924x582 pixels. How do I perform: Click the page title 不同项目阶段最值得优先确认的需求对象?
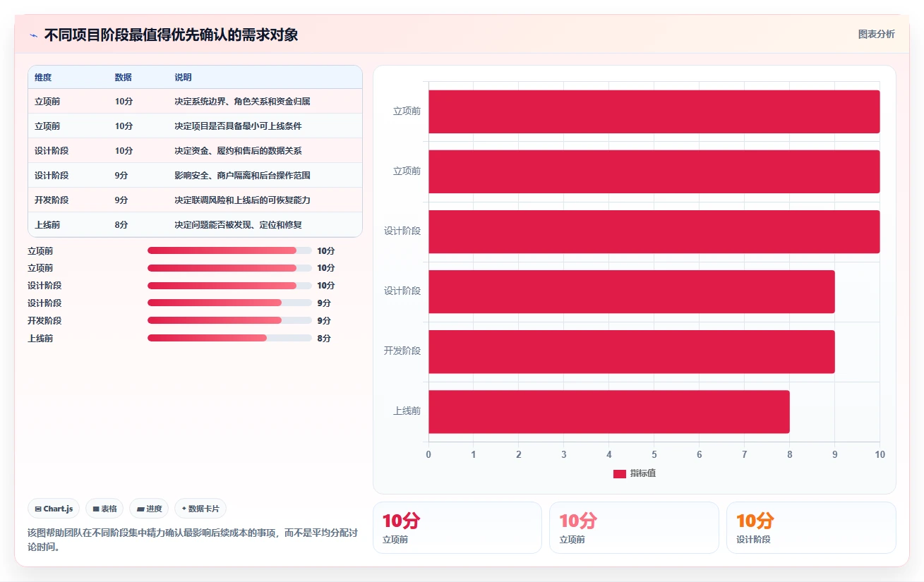point(171,35)
